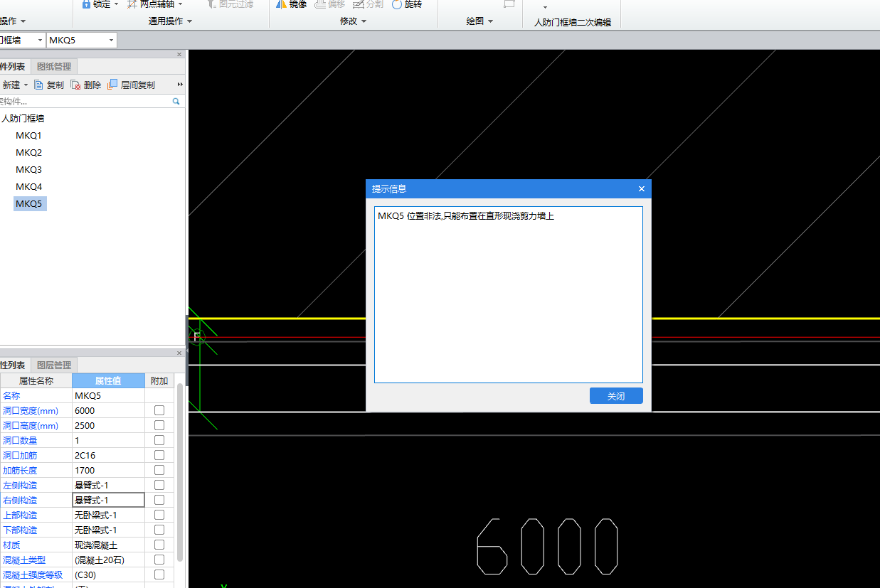880x588 pixels.
Task: Click the 人防门框墙二次编辑 group label
Action: pos(573,22)
